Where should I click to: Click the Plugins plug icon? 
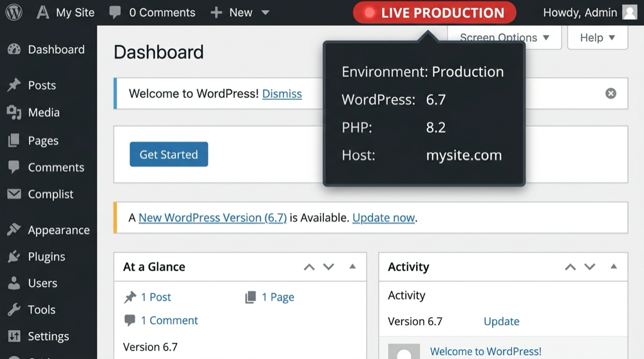(x=14, y=257)
